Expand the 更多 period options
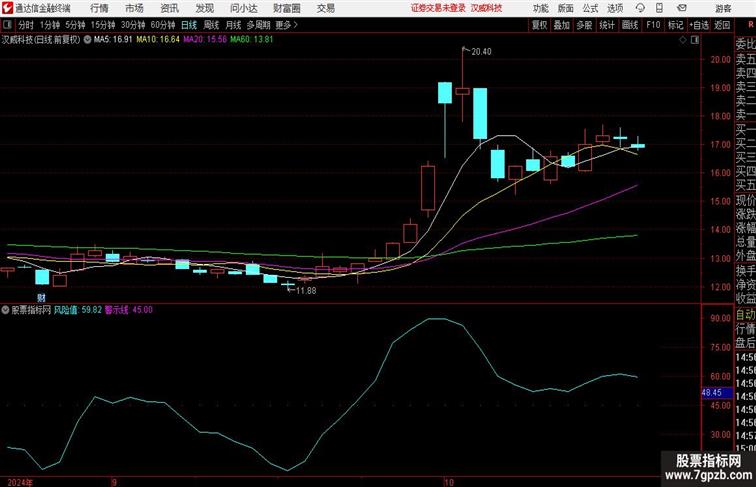This screenshot has height=487, width=756. pyautogui.click(x=286, y=25)
